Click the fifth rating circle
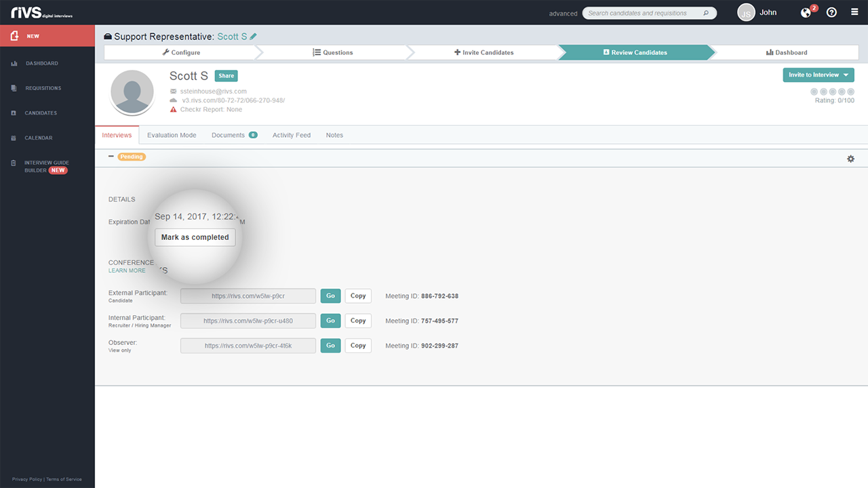 click(850, 91)
